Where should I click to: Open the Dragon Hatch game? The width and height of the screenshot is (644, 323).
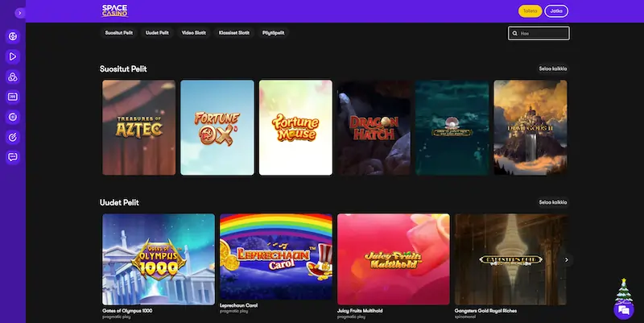coord(374,127)
